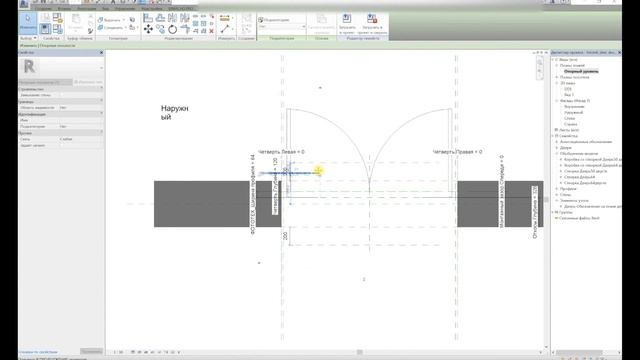Select the Trim/Extend tool icon
The height and width of the screenshot is (360, 640).
point(185,29)
